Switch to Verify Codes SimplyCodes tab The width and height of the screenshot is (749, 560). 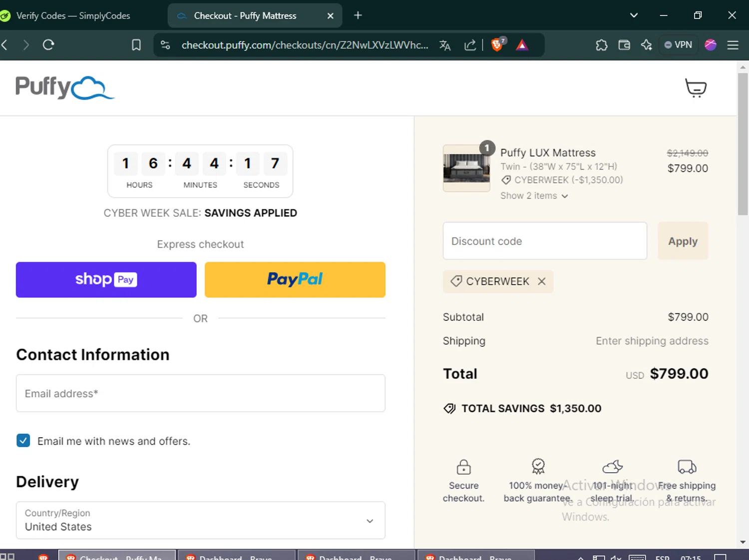point(73,16)
